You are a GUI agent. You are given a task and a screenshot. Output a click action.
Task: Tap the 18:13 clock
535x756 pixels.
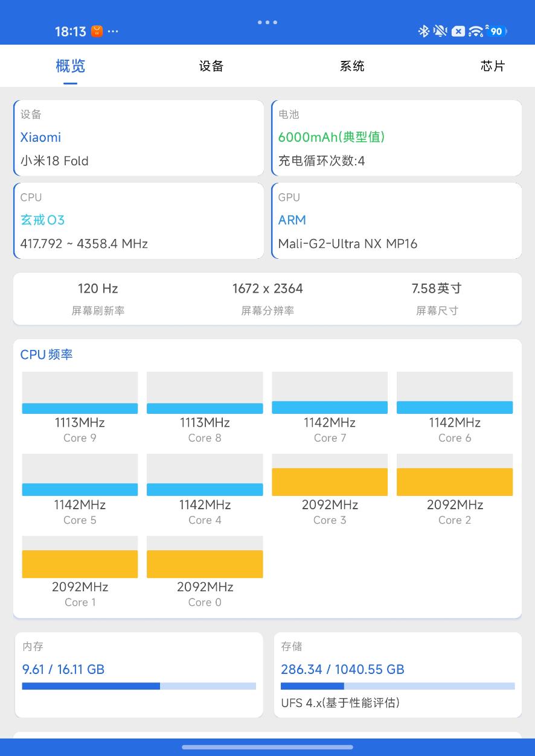(x=71, y=31)
